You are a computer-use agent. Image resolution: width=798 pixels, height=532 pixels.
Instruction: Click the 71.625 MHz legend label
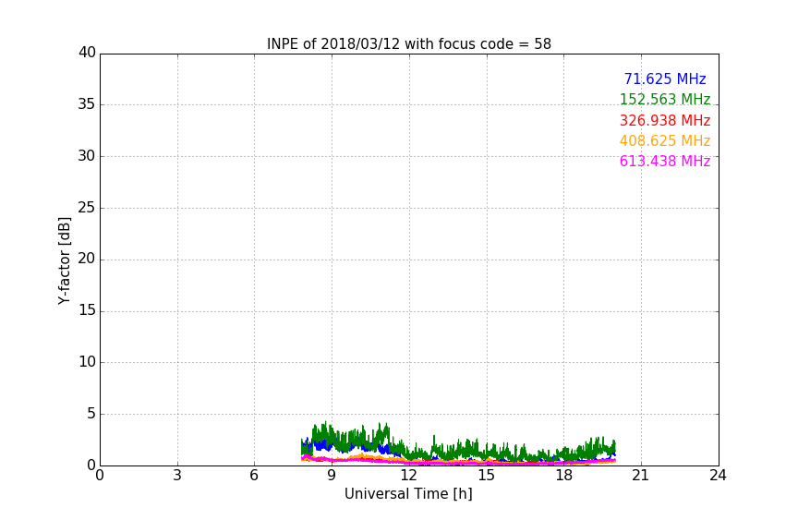(665, 79)
